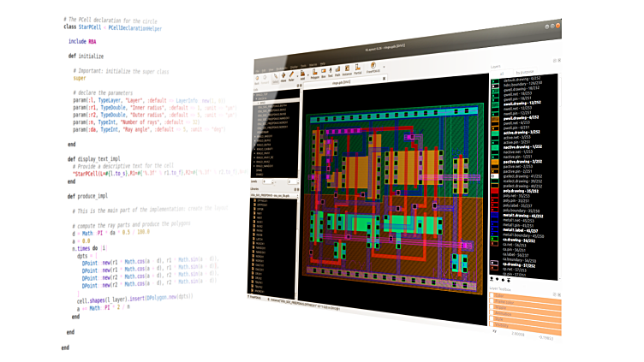Choose the Text tool in toolbar

click(331, 72)
